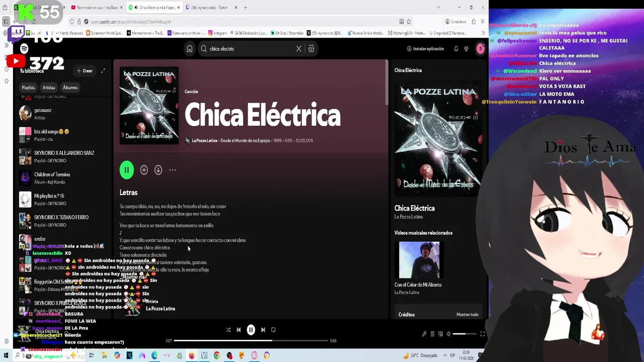Open the notifications bell
This screenshot has height=362, width=644.
(456, 49)
